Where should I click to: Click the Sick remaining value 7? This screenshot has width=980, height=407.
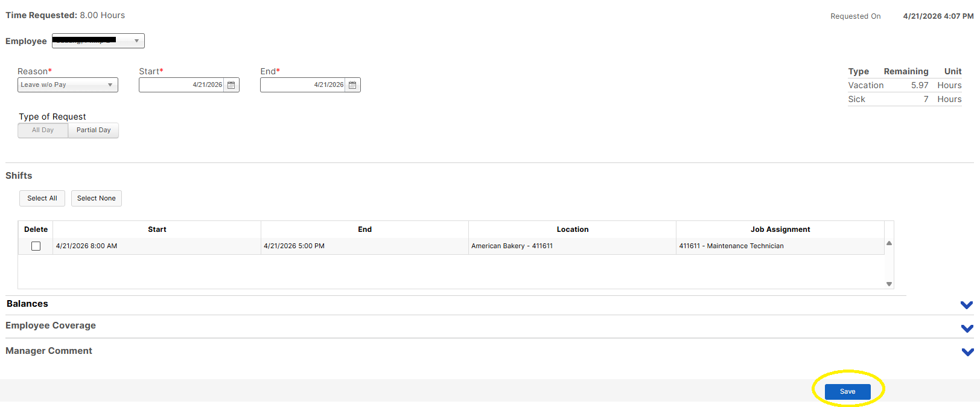[926, 100]
